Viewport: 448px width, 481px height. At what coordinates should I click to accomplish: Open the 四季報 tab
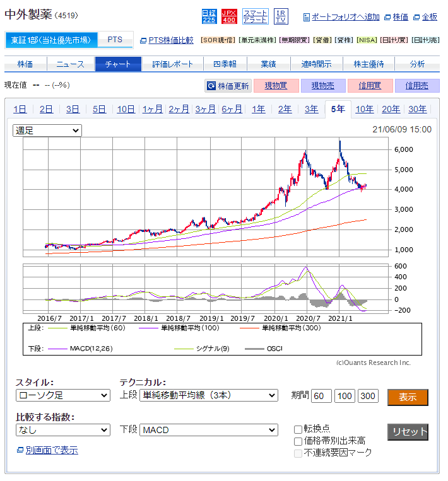pos(225,64)
